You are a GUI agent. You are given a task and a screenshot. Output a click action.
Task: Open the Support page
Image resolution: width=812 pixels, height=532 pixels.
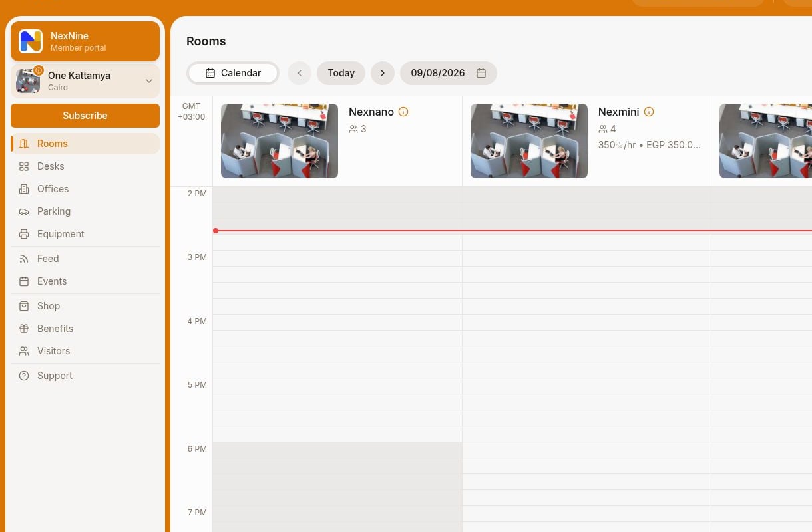[x=85, y=376]
